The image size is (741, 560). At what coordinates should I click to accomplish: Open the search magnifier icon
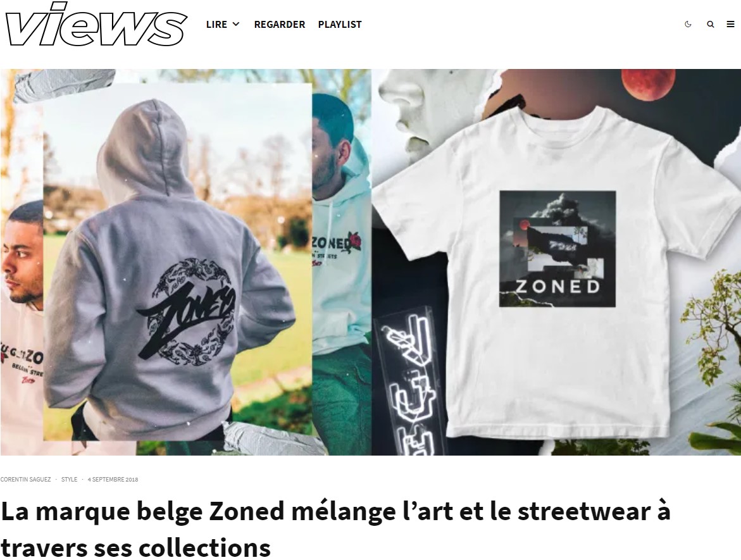(710, 24)
